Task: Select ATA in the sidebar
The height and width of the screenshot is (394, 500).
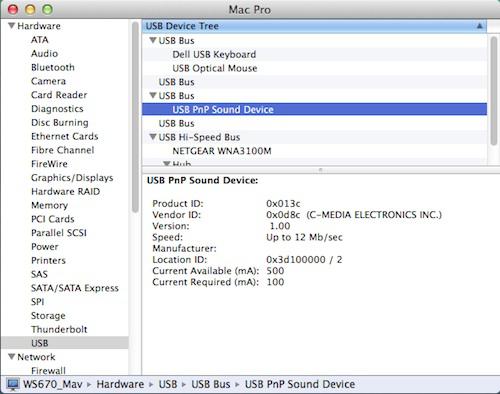Action: [x=40, y=40]
